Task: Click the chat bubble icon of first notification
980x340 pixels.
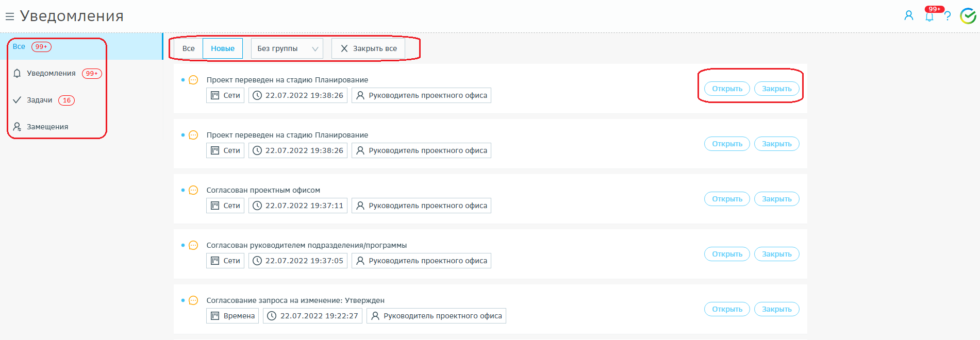Action: click(x=193, y=80)
